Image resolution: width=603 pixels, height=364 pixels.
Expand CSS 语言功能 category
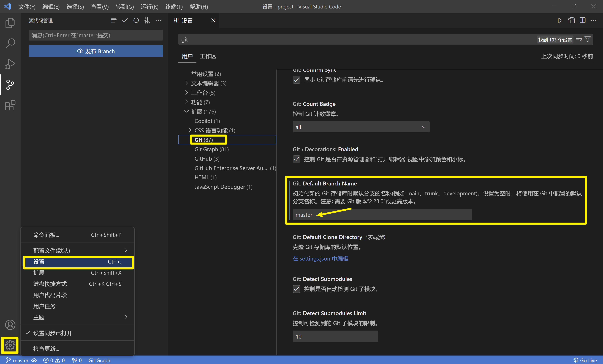tap(190, 130)
